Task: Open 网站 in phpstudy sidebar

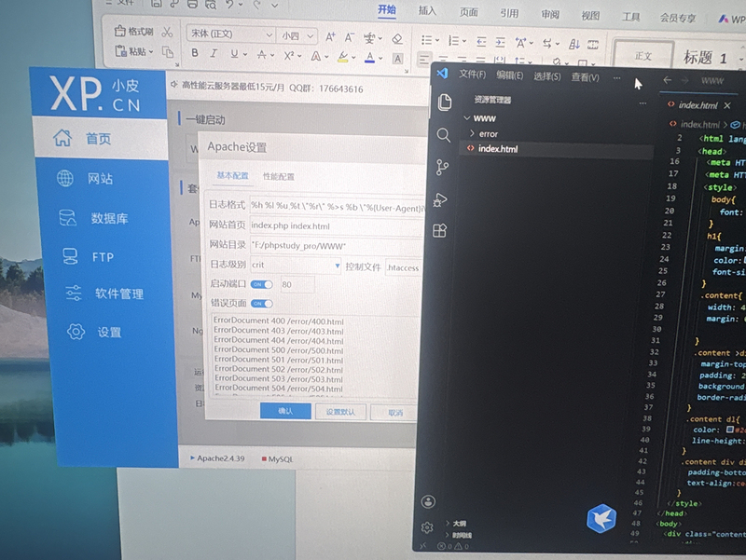Action: tap(102, 179)
